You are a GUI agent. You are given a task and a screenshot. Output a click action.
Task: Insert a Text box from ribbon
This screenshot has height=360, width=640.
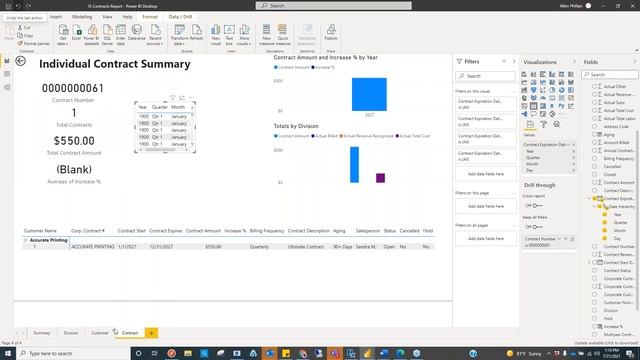pos(229,30)
